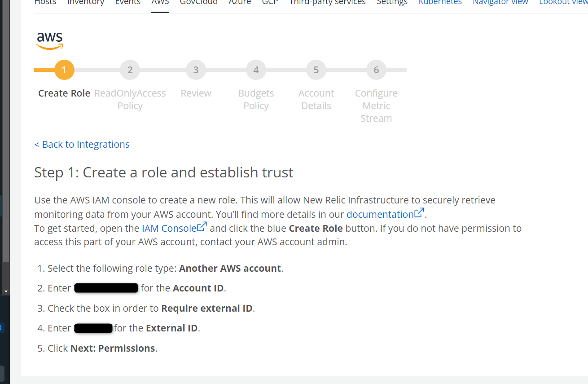The height and width of the screenshot is (384, 588).
Task: Click the Step 1 heading text
Action: pyautogui.click(x=164, y=172)
